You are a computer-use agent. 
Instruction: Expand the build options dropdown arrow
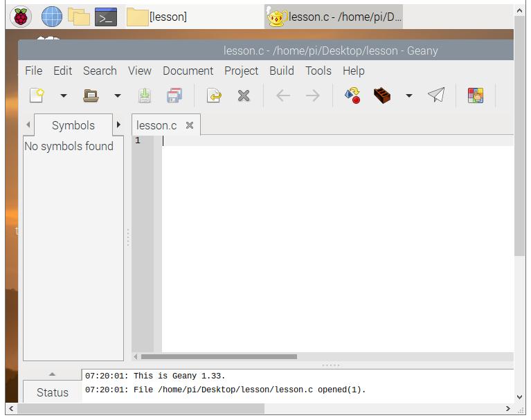point(409,95)
